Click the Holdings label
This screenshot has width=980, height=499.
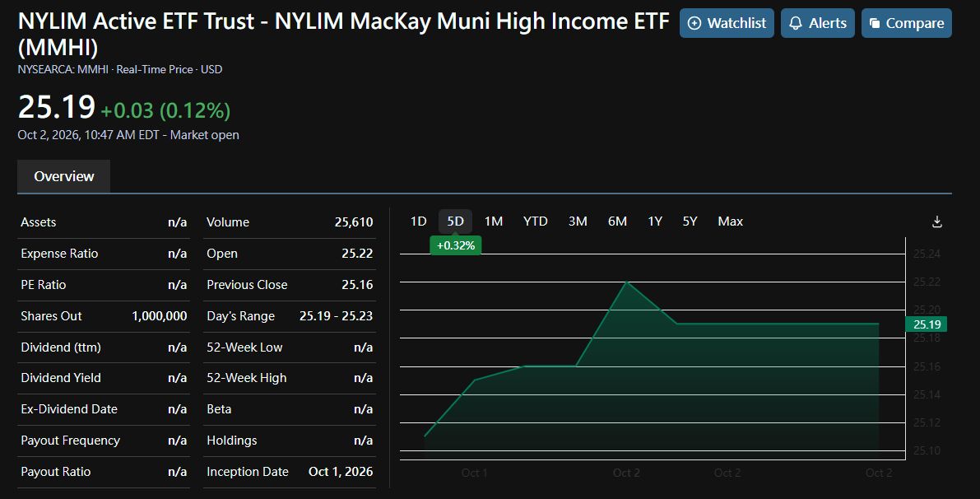click(x=232, y=441)
